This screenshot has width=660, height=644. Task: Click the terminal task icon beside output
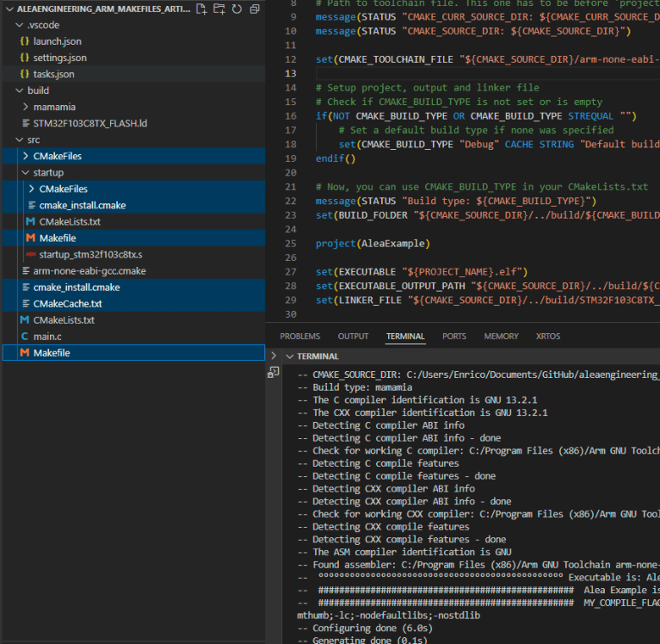point(273,372)
